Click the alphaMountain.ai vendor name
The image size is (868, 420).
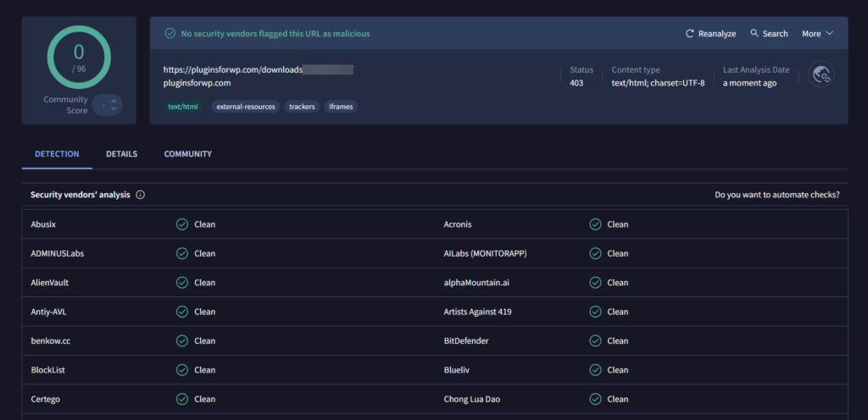click(476, 282)
